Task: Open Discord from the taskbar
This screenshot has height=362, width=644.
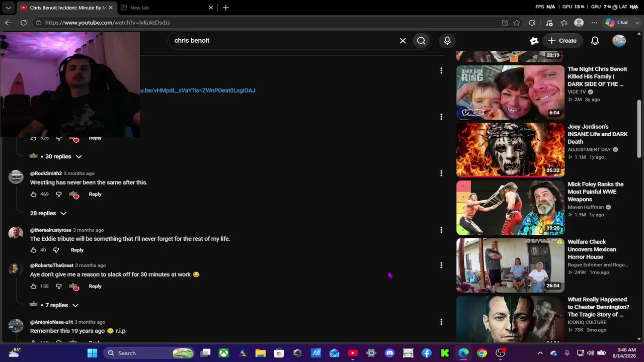Action: coord(389,353)
